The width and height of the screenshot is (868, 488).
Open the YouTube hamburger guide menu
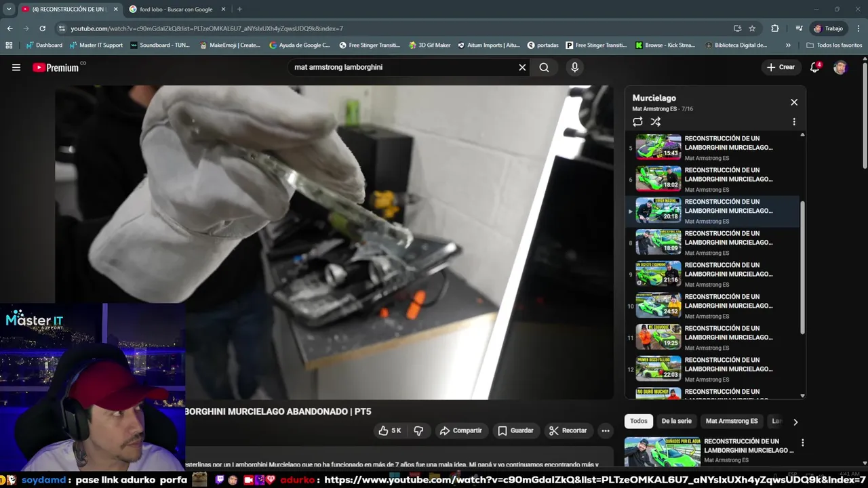pyautogui.click(x=16, y=67)
